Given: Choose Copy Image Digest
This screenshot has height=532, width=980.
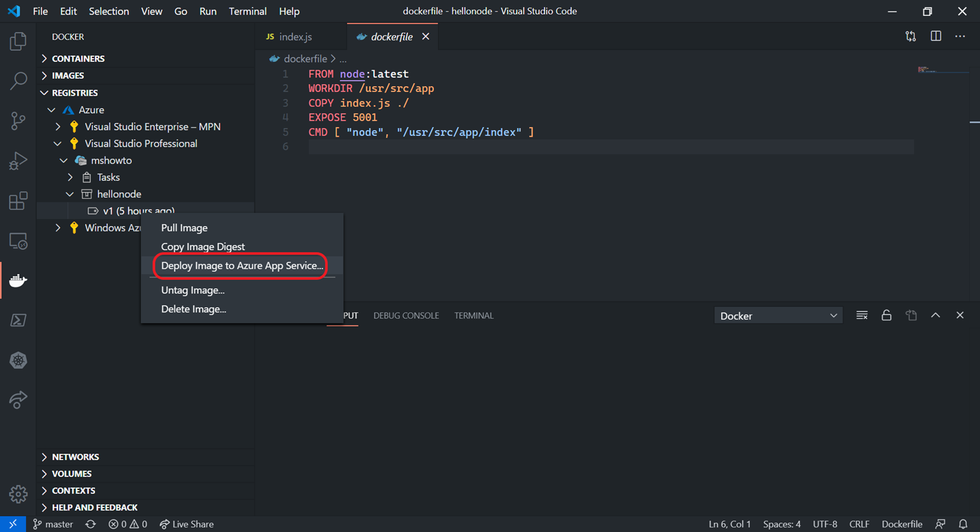Looking at the screenshot, I should point(242,246).
